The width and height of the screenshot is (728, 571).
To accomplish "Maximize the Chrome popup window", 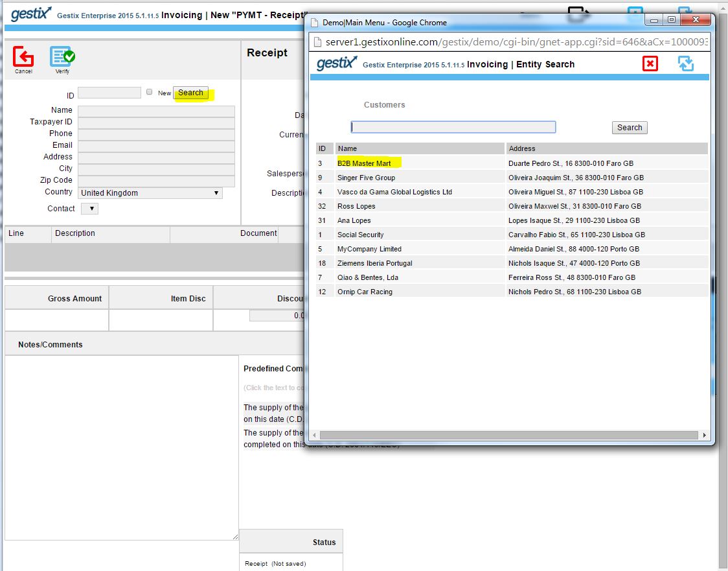I will pos(672,19).
